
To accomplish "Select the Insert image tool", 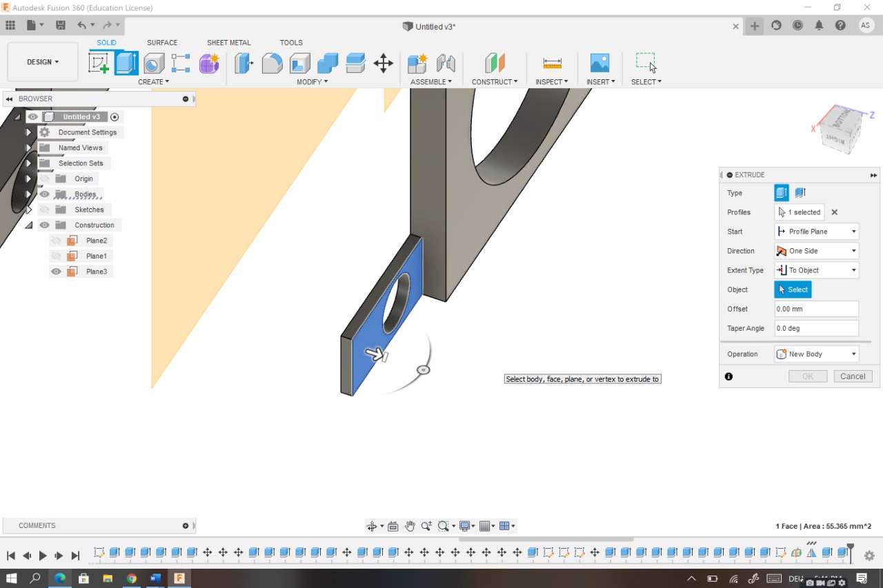I will coord(600,63).
